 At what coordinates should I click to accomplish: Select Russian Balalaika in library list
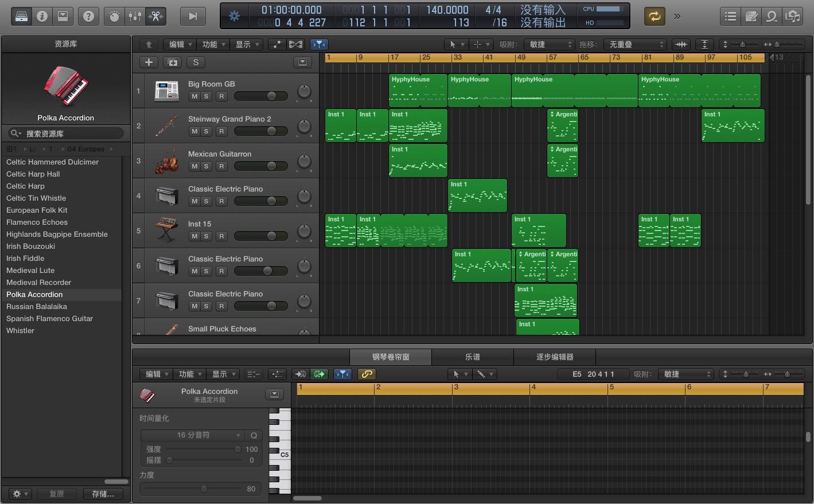[x=61, y=307]
